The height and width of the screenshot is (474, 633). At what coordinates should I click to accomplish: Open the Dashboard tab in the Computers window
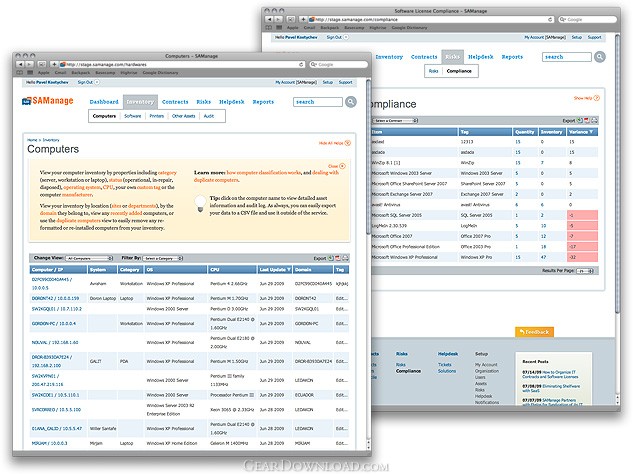[104, 102]
